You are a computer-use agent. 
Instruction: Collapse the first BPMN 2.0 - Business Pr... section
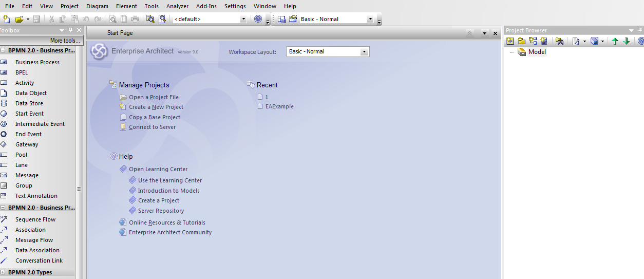point(3,50)
